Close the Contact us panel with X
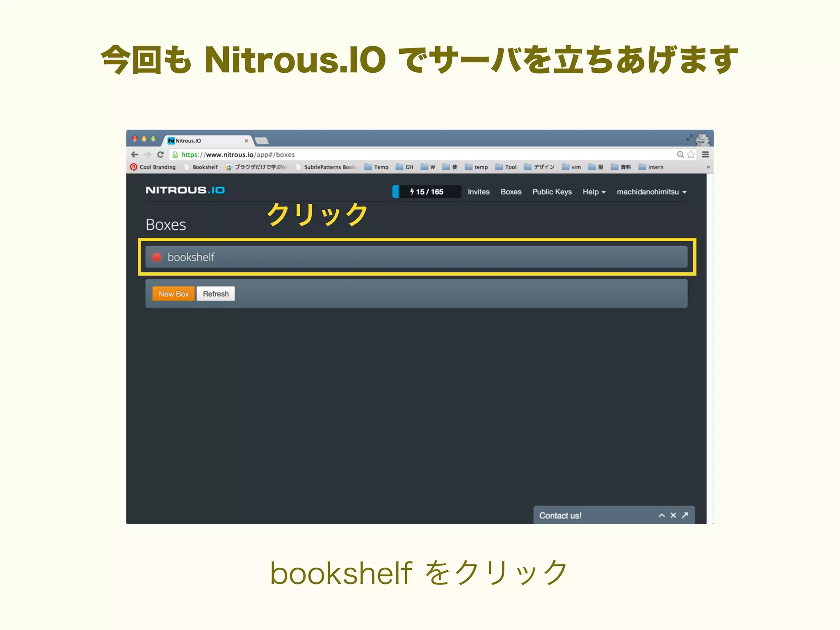Image resolution: width=840 pixels, height=630 pixels. (x=673, y=516)
